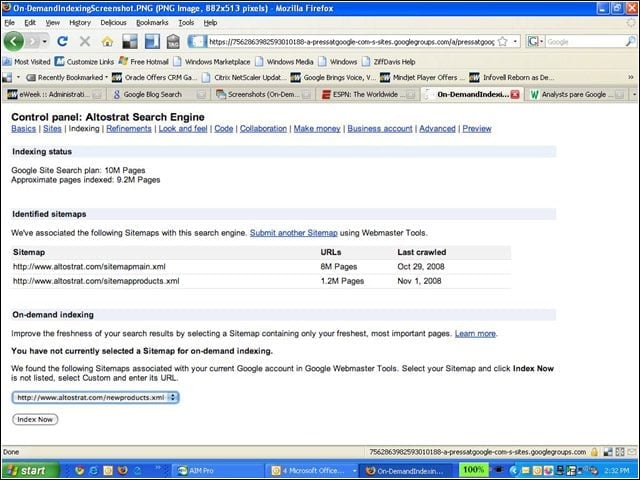Switch to the Screenshots (On-Dem... tab
The image size is (640, 480).
[264, 94]
